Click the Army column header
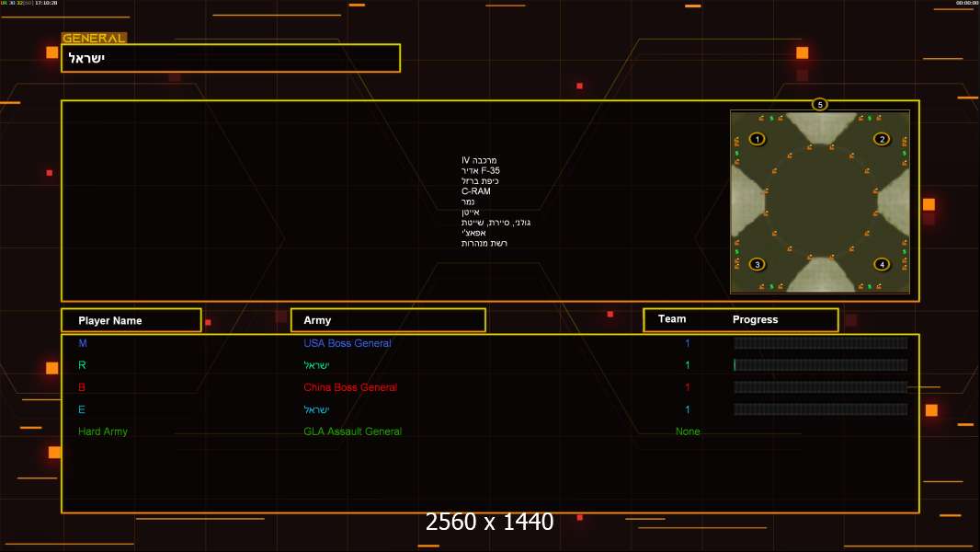Viewport: 980px width, 552px height. click(388, 320)
